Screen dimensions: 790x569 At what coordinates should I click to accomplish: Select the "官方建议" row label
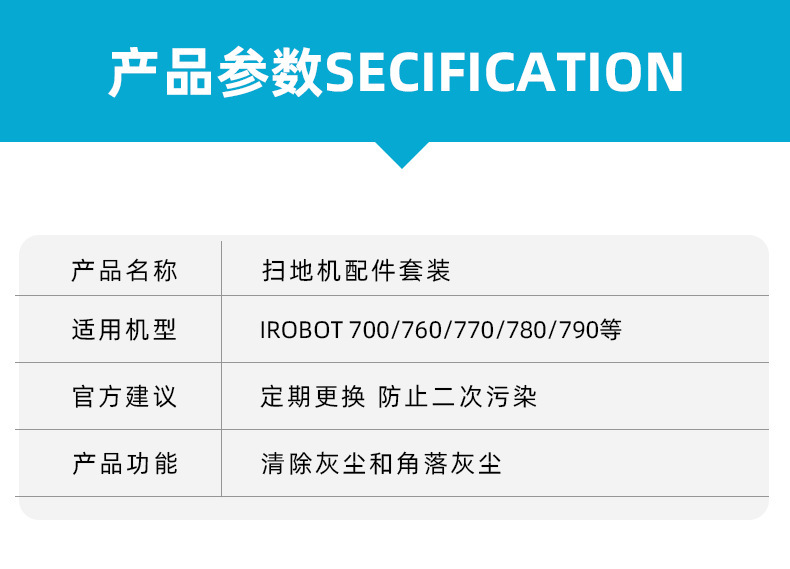[124, 396]
